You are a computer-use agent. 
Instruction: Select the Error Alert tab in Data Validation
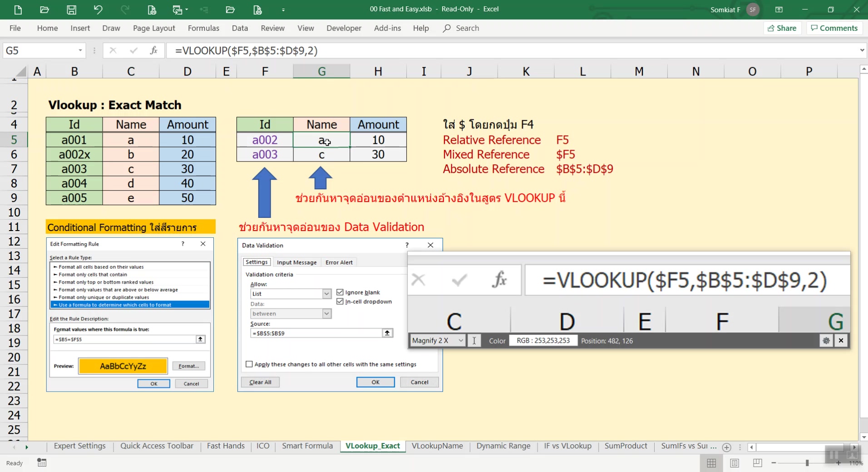pyautogui.click(x=339, y=262)
